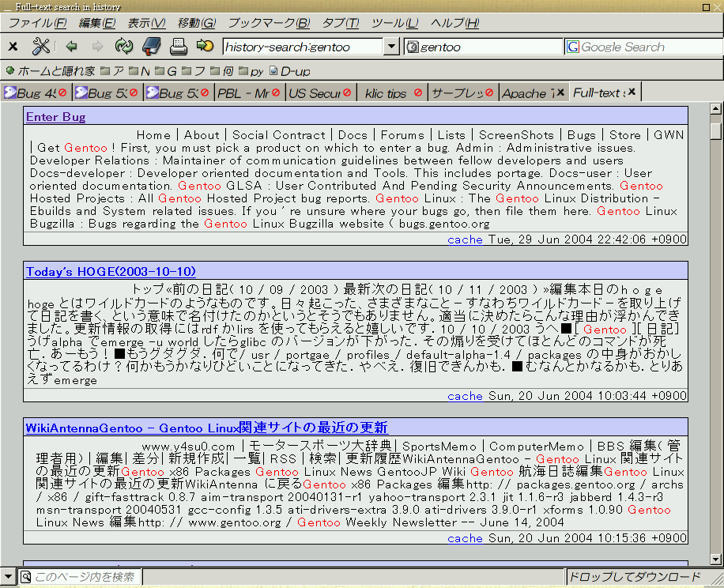Click the Google G search icon
The height and width of the screenshot is (588, 724).
click(x=573, y=47)
